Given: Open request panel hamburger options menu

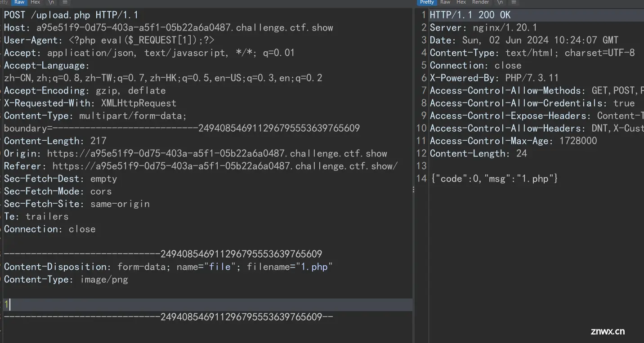Looking at the screenshot, I should tap(65, 2).
